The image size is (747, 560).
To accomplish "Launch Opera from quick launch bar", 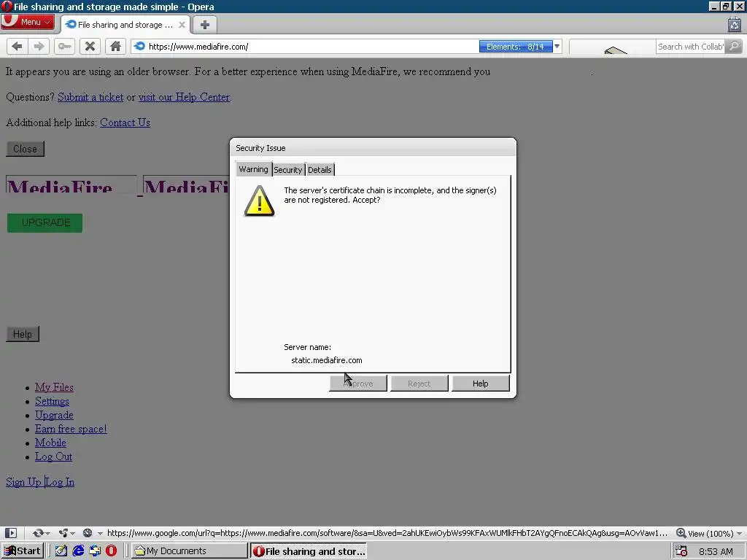I will 111,551.
